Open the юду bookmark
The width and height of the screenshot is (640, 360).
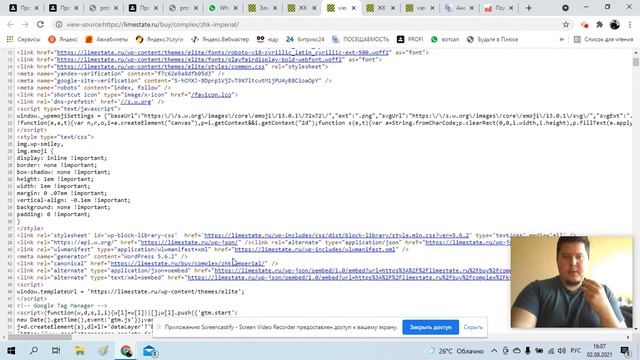pyautogui.click(x=268, y=40)
